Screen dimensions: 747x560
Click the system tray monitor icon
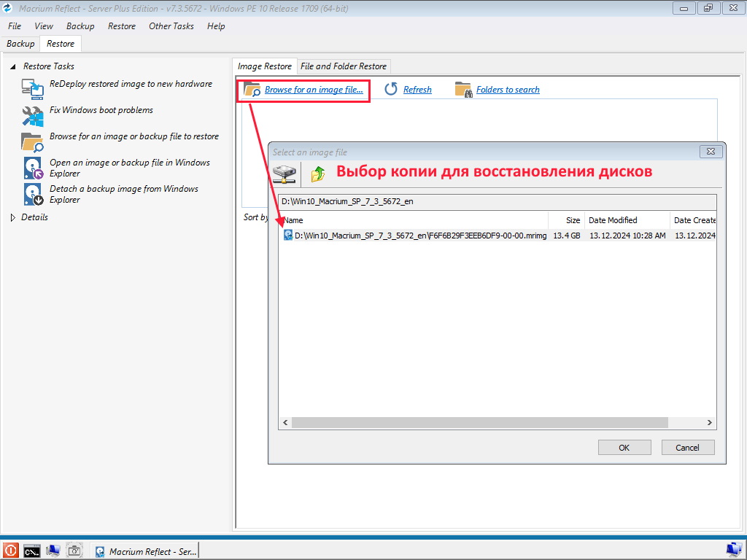(734, 551)
